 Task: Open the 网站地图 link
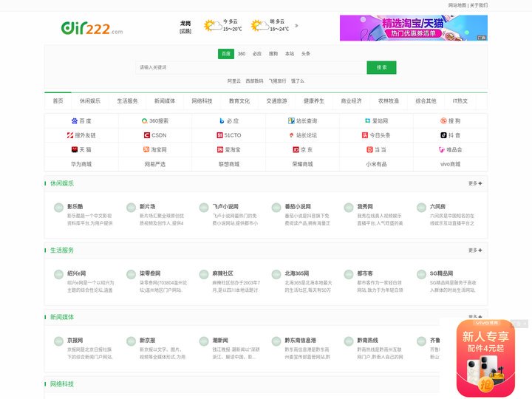(457, 5)
